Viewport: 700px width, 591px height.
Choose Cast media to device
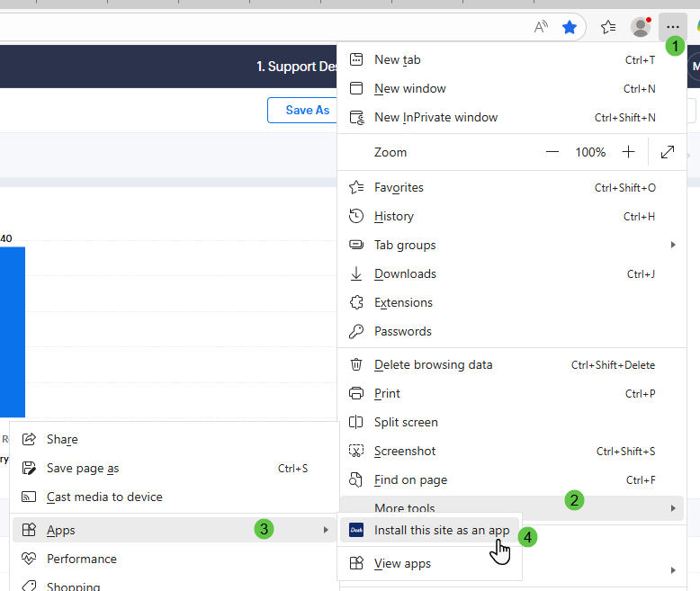pyautogui.click(x=104, y=497)
